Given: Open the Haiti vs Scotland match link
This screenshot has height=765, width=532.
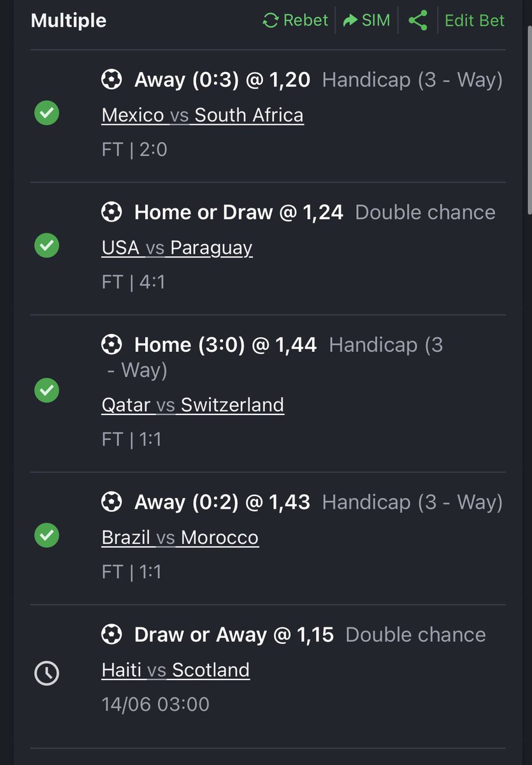Looking at the screenshot, I should 176,671.
